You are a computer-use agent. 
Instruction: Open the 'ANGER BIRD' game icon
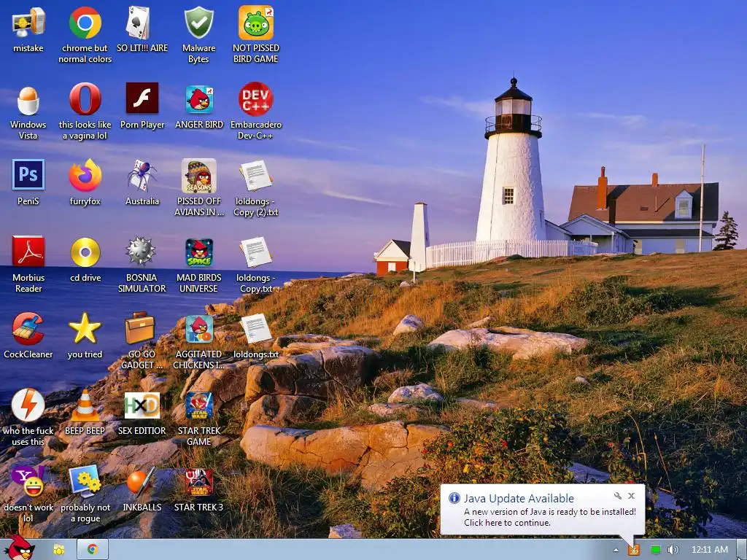(199, 99)
